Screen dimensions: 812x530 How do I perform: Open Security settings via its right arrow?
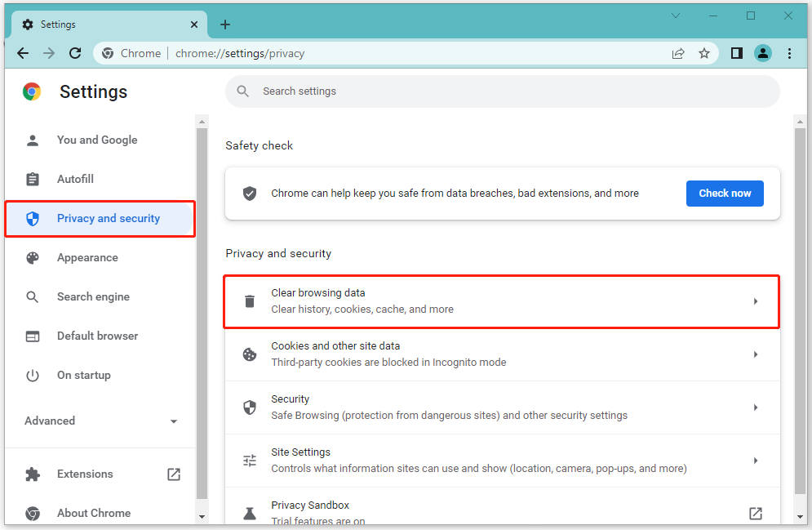point(756,407)
